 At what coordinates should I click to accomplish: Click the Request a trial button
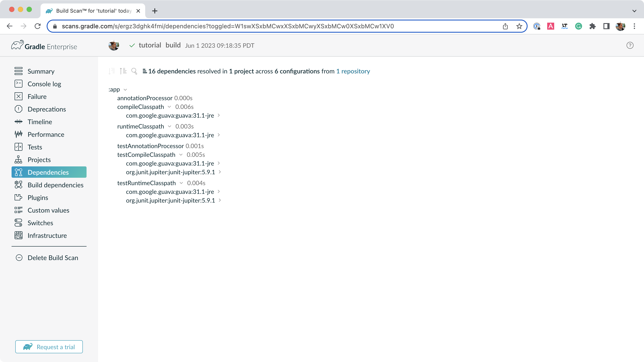[49, 347]
